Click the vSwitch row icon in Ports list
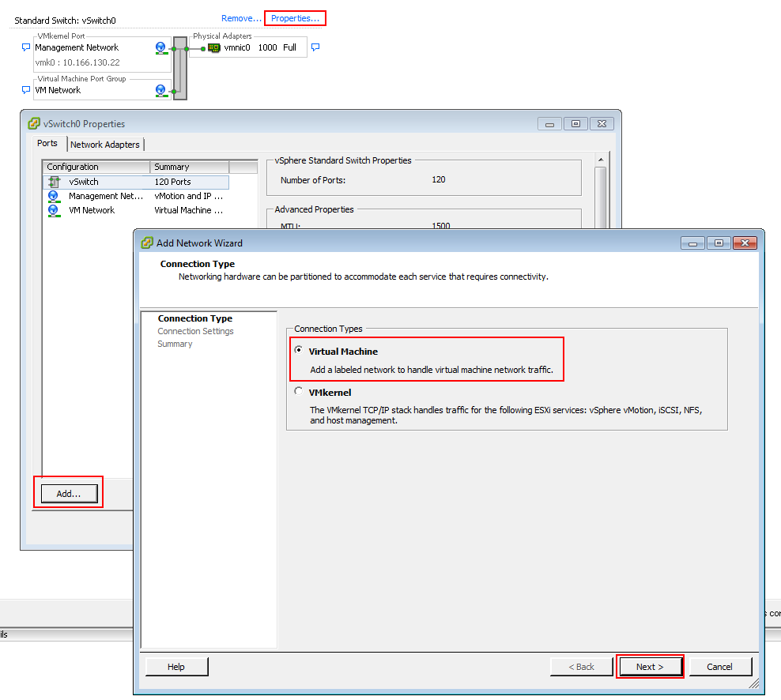The height and width of the screenshot is (700, 781). 55,182
